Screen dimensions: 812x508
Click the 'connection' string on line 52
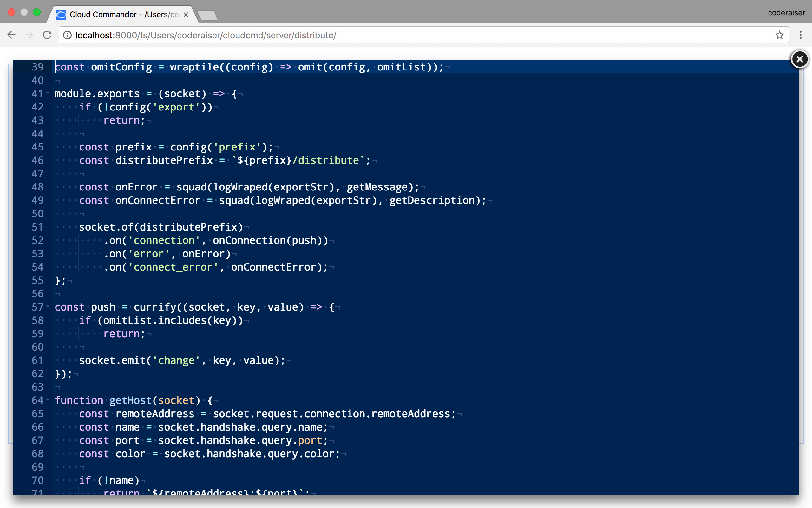click(164, 240)
